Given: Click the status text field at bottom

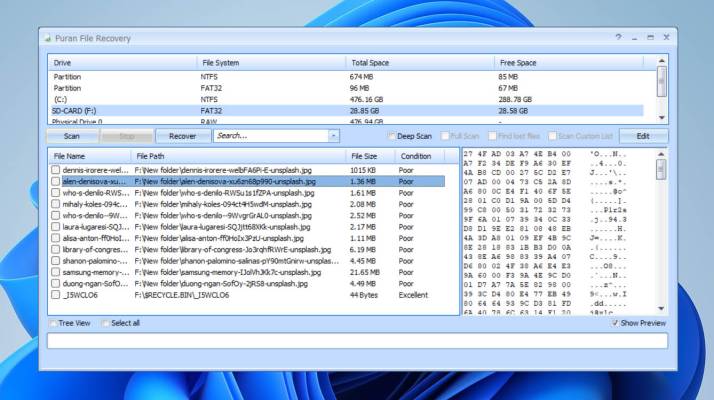Looking at the screenshot, I should (x=357, y=341).
